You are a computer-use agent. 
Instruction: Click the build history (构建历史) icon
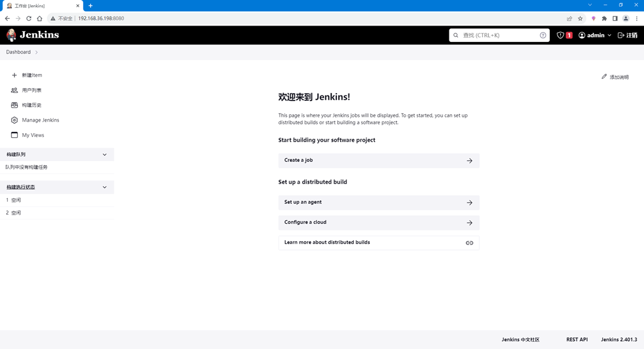[15, 105]
